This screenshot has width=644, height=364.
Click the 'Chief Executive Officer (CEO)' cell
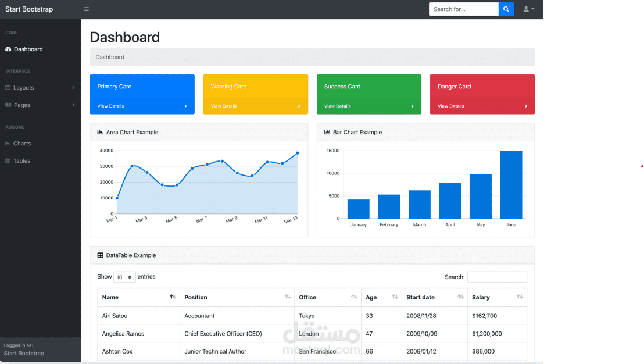coord(237,333)
